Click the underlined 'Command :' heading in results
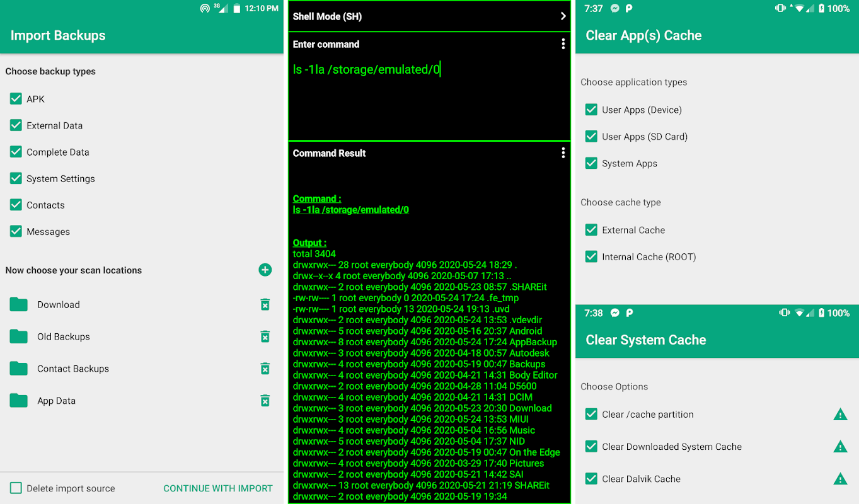The image size is (859, 504). click(317, 198)
